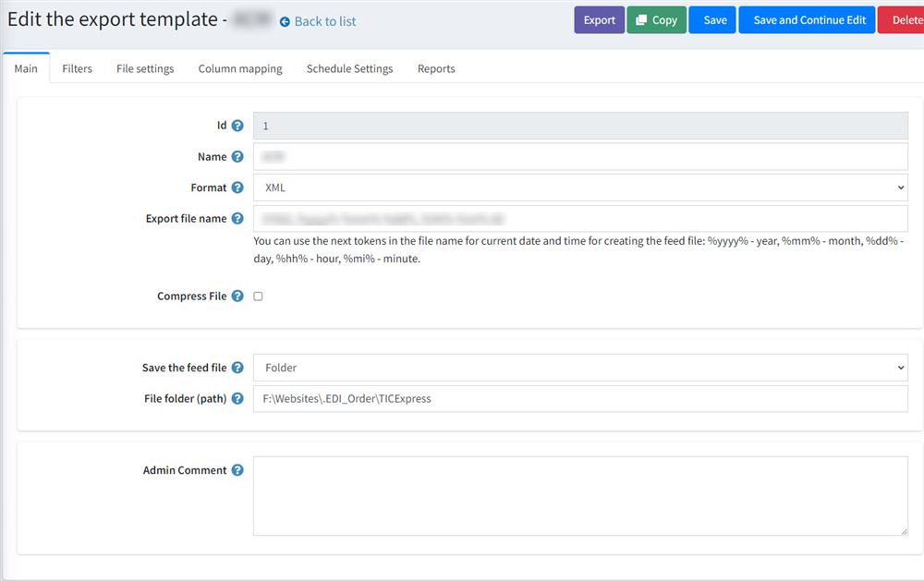Image resolution: width=924 pixels, height=581 pixels.
Task: Click the back arrow icon near Back to list
Action: pyautogui.click(x=285, y=22)
